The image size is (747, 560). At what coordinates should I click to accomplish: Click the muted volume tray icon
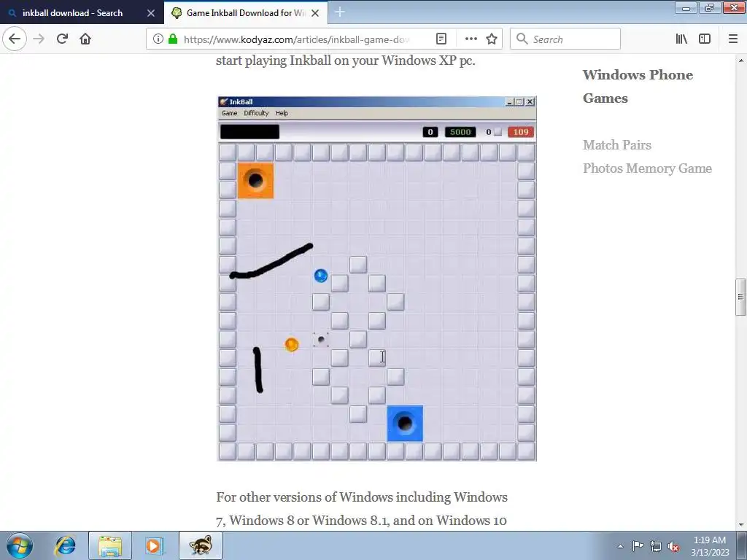pos(673,546)
